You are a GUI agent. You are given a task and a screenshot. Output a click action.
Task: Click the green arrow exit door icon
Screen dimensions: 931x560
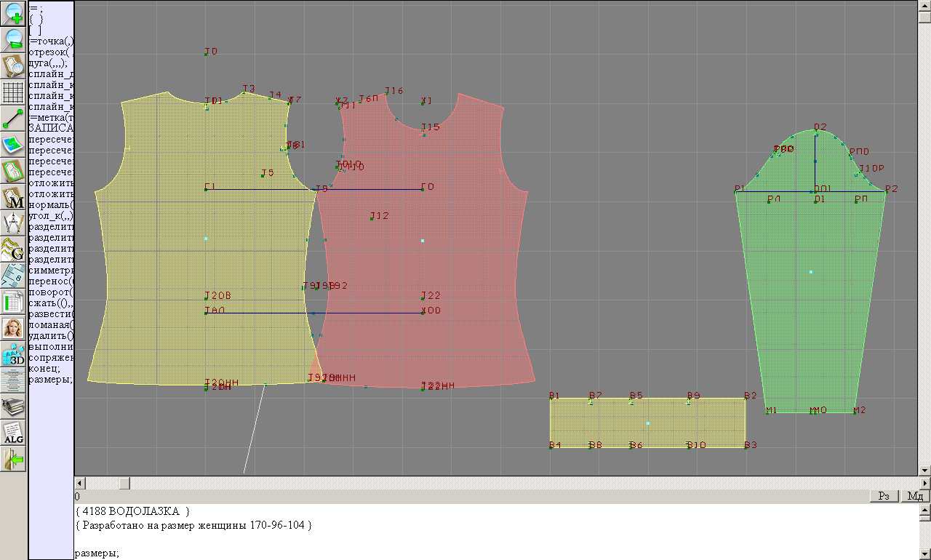[x=14, y=459]
